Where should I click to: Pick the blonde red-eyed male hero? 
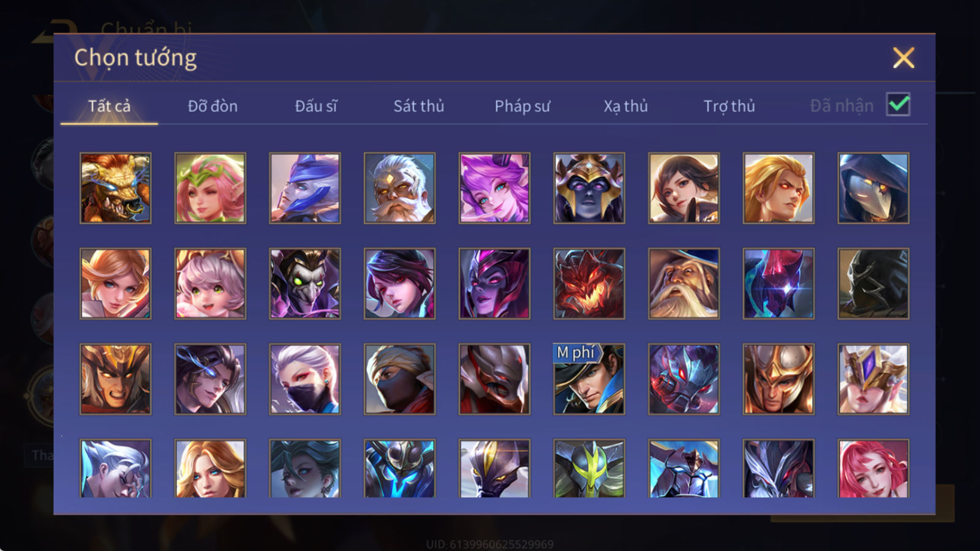click(x=778, y=188)
